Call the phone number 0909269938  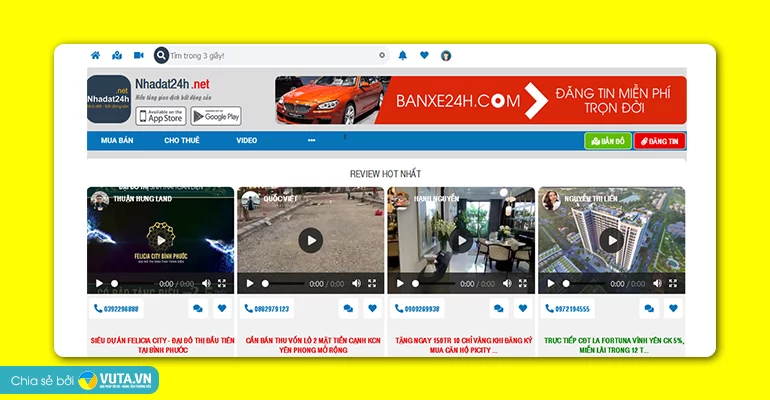(x=417, y=309)
